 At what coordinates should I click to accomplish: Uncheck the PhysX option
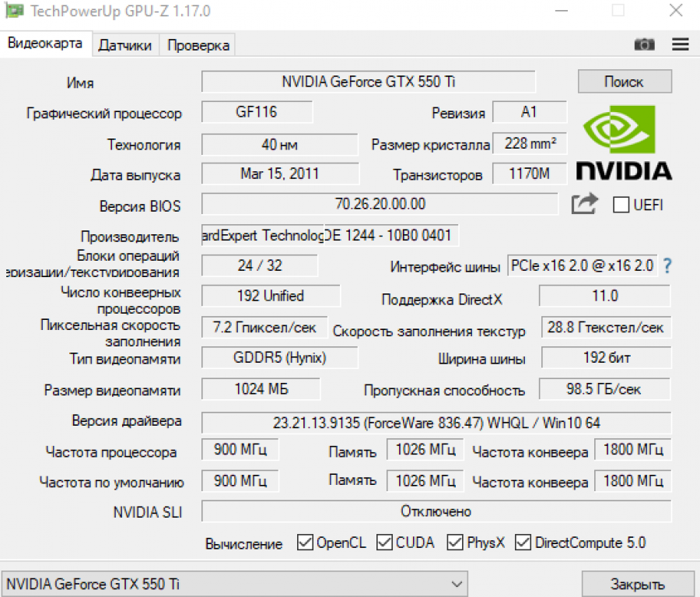(454, 543)
